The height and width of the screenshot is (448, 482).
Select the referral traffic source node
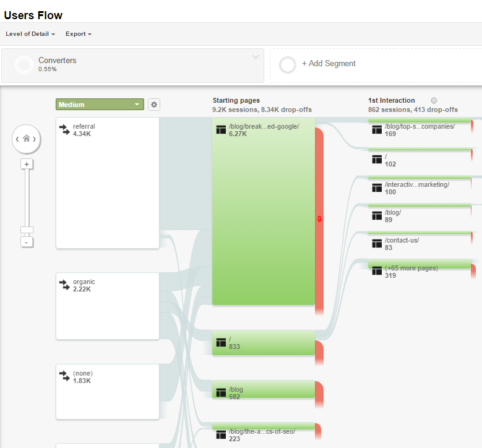[x=108, y=183]
